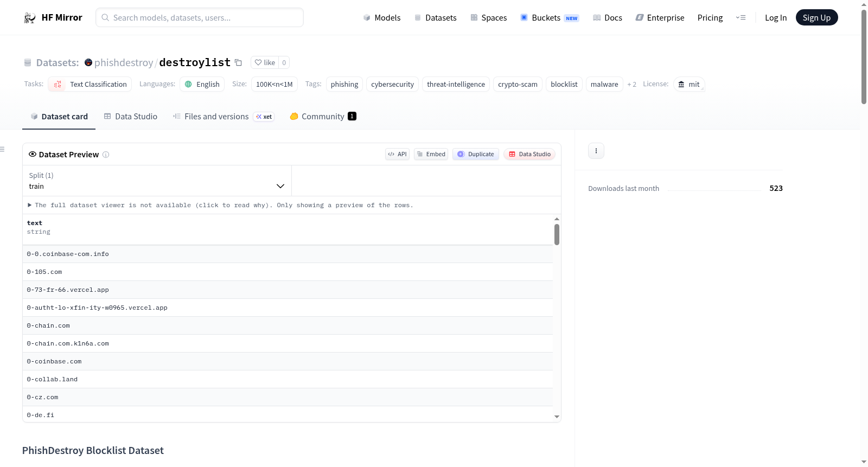
Task: Click the malware tag
Action: [x=604, y=84]
